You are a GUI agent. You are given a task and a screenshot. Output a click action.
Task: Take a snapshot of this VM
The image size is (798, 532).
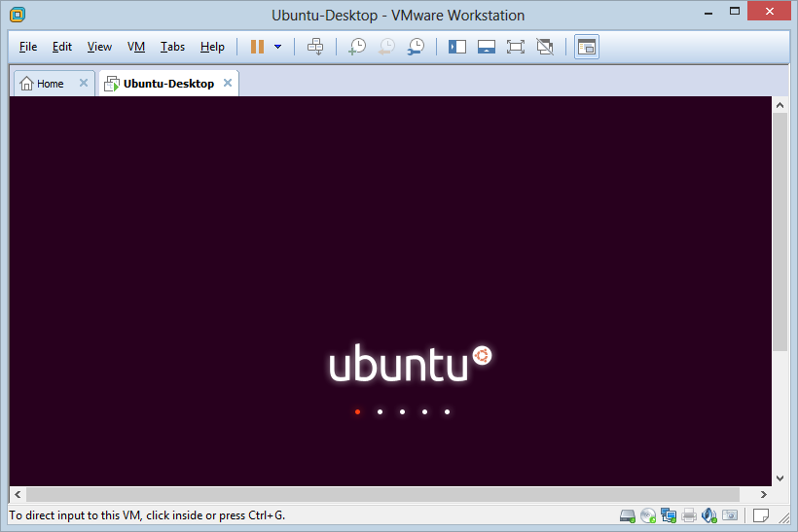click(x=357, y=47)
